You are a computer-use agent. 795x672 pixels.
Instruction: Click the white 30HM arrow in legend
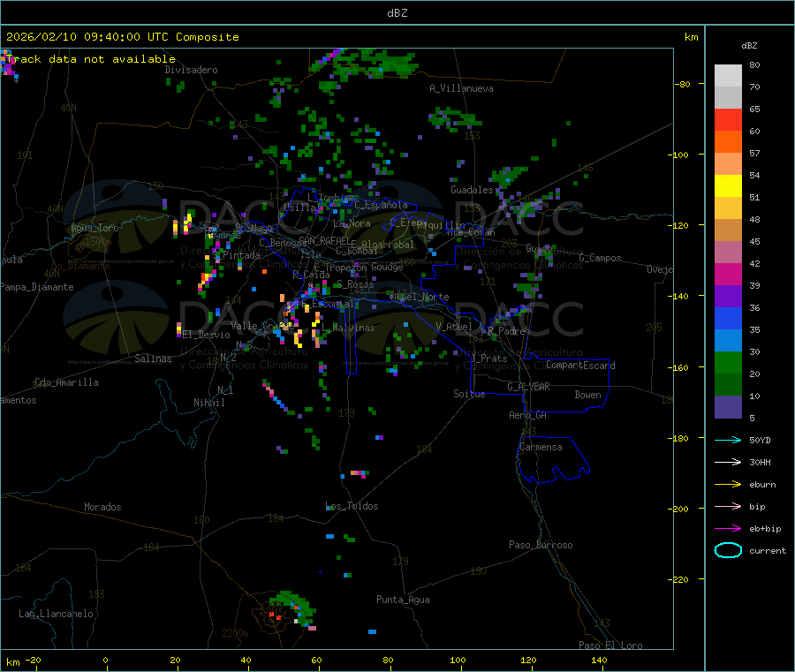click(728, 462)
